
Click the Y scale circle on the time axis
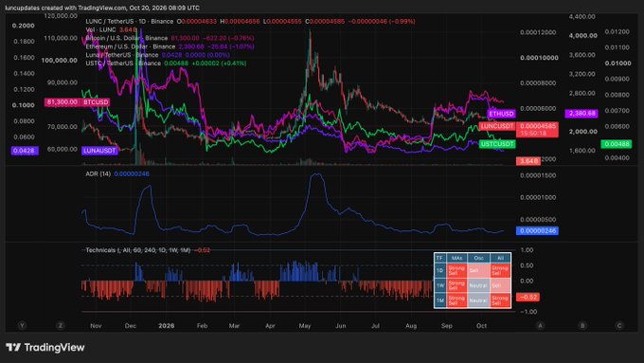click(22, 326)
